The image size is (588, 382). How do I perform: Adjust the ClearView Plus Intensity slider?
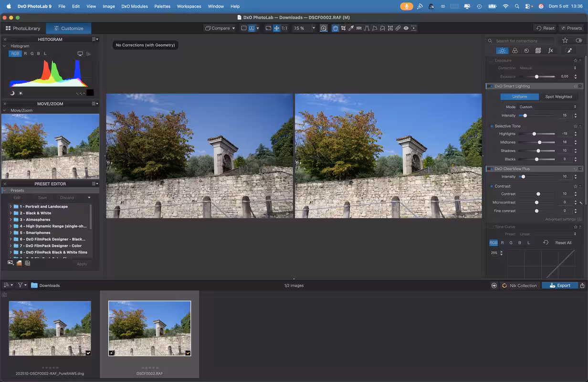[537, 177]
